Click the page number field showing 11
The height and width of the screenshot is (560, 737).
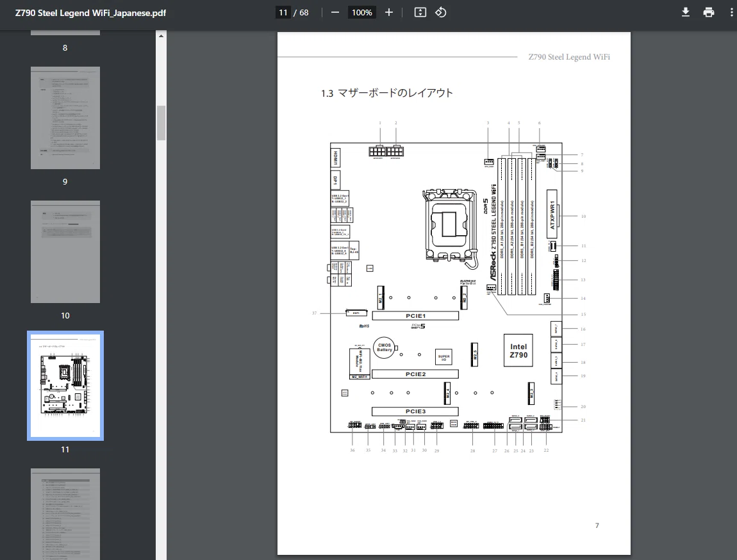[283, 13]
